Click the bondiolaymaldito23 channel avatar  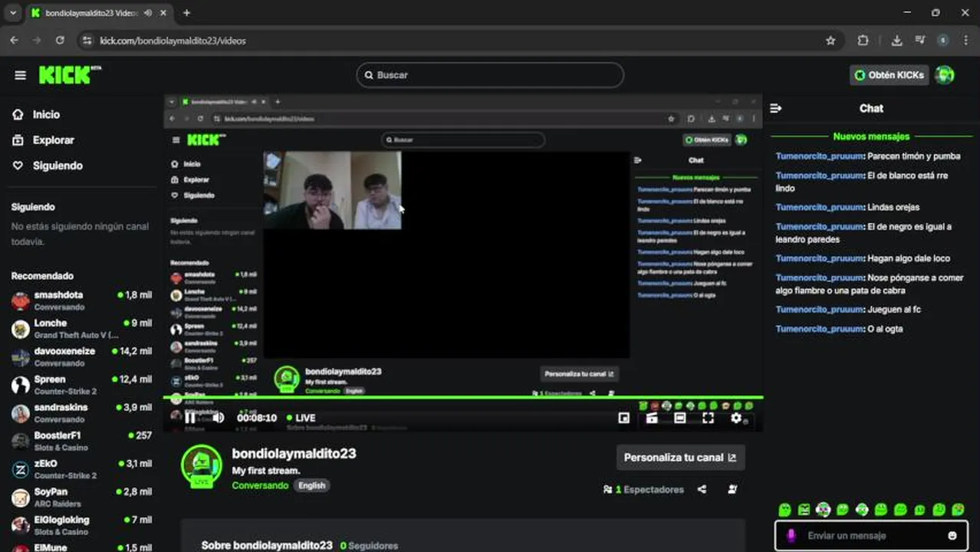point(202,465)
